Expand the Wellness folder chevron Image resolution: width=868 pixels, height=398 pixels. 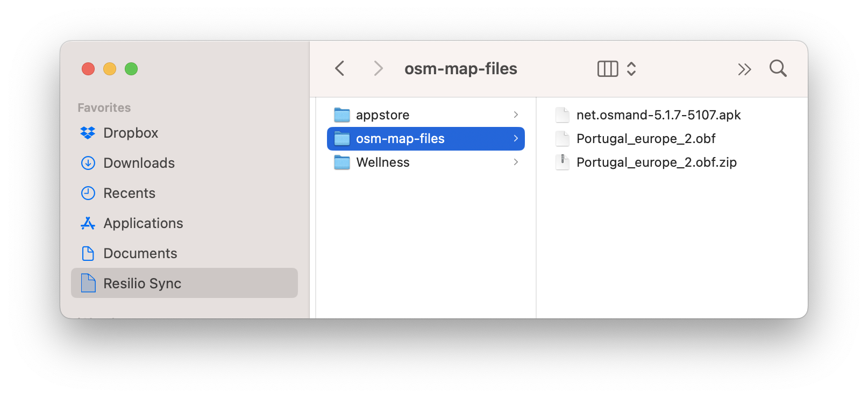tap(516, 162)
